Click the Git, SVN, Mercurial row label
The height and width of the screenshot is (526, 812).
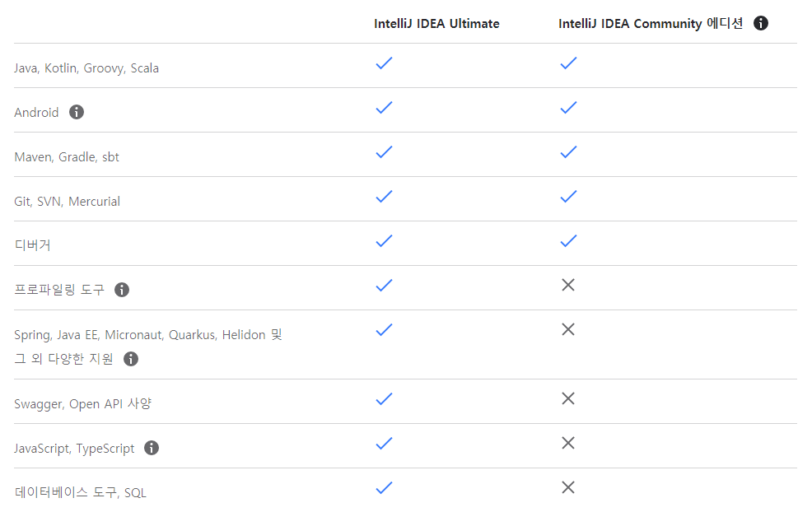[68, 202]
